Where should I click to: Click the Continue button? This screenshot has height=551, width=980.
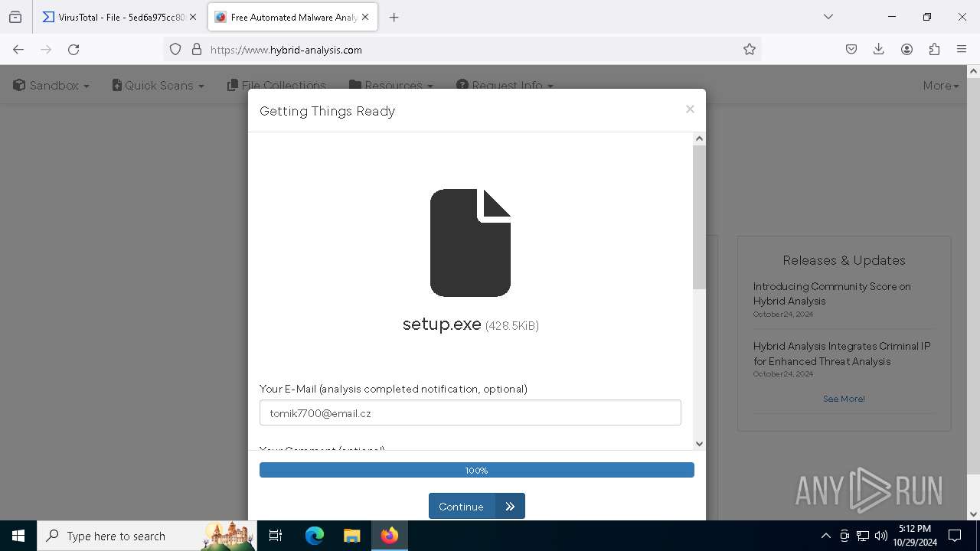[476, 506]
